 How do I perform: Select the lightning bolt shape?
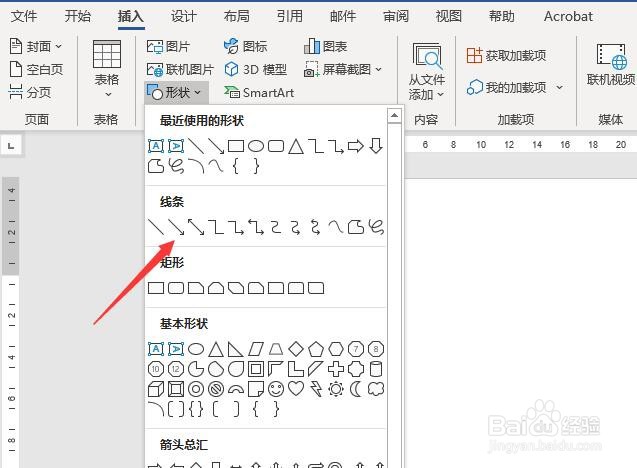(x=316, y=389)
